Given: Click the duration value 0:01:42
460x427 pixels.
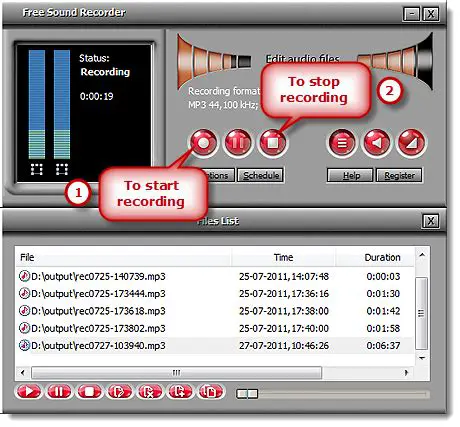Looking at the screenshot, I should pyautogui.click(x=383, y=311).
